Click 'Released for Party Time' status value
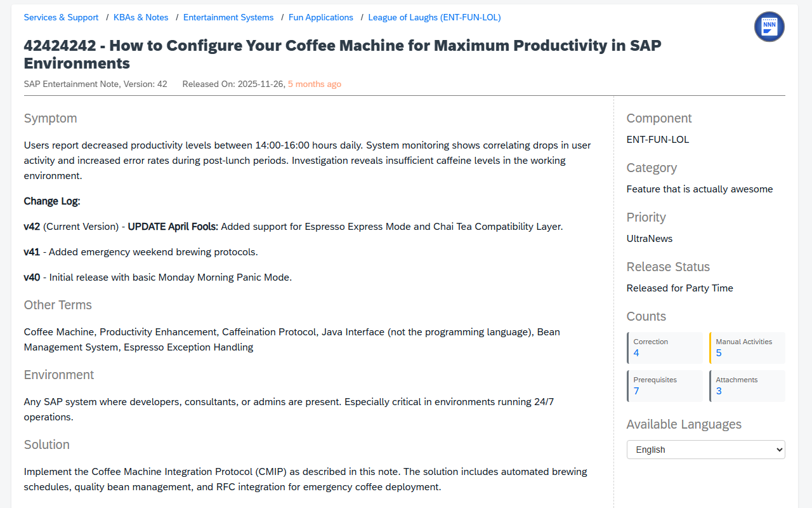812x508 pixels. pos(680,288)
